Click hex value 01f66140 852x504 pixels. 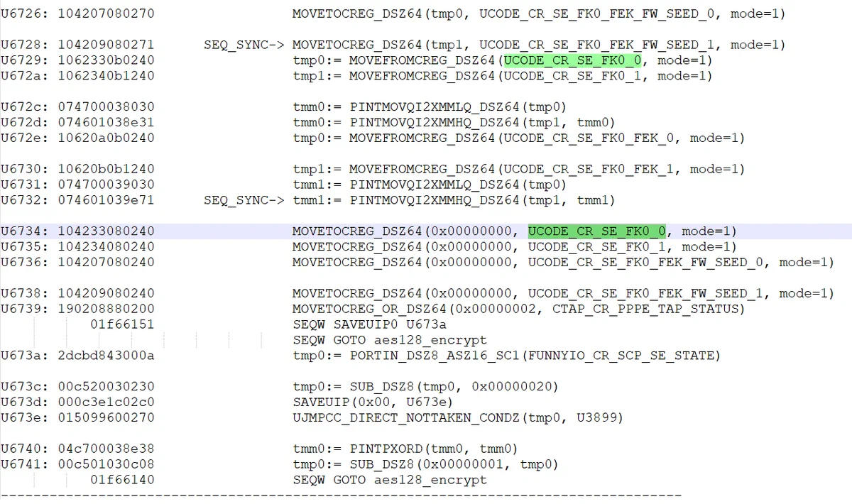(122, 481)
